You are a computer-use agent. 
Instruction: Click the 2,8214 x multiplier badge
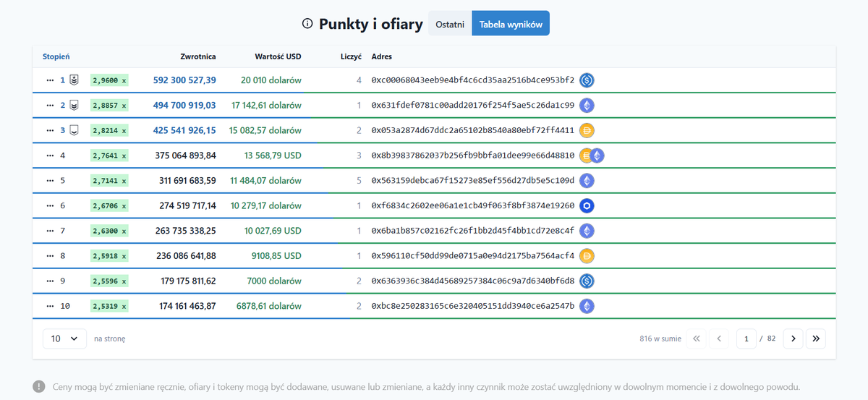109,130
